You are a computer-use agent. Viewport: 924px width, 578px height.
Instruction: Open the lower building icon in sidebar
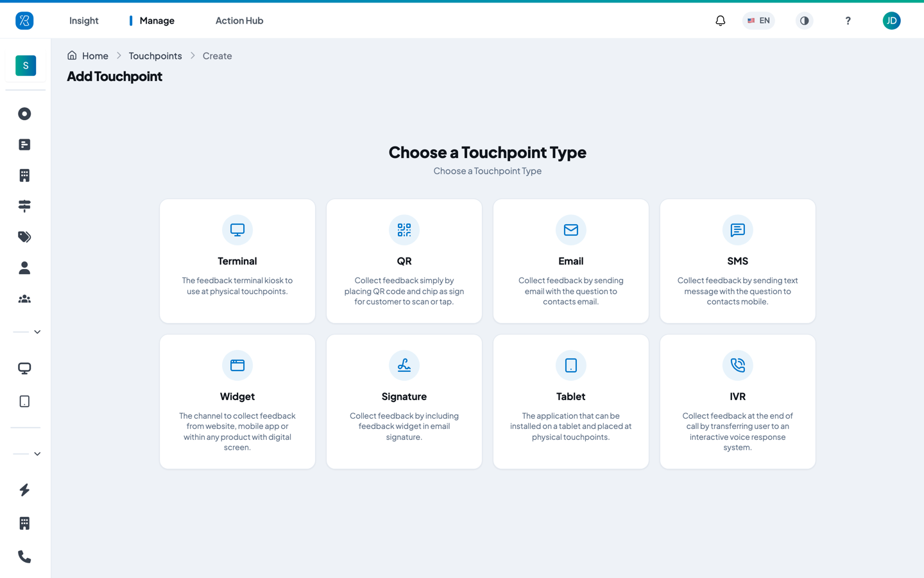click(x=24, y=523)
